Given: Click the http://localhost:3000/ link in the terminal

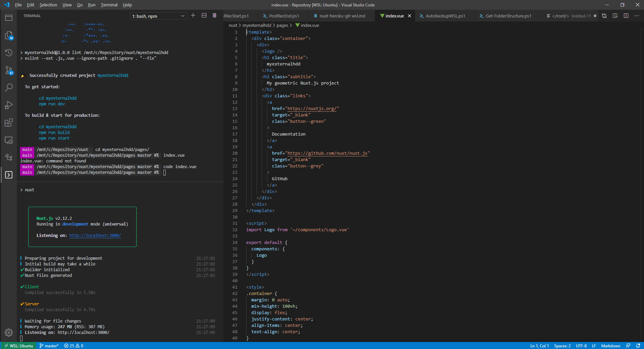Looking at the screenshot, I should click(95, 236).
